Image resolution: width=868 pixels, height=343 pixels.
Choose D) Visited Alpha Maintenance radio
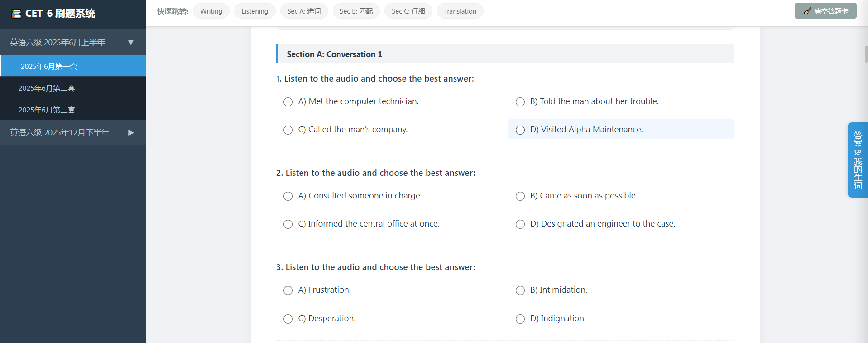520,130
